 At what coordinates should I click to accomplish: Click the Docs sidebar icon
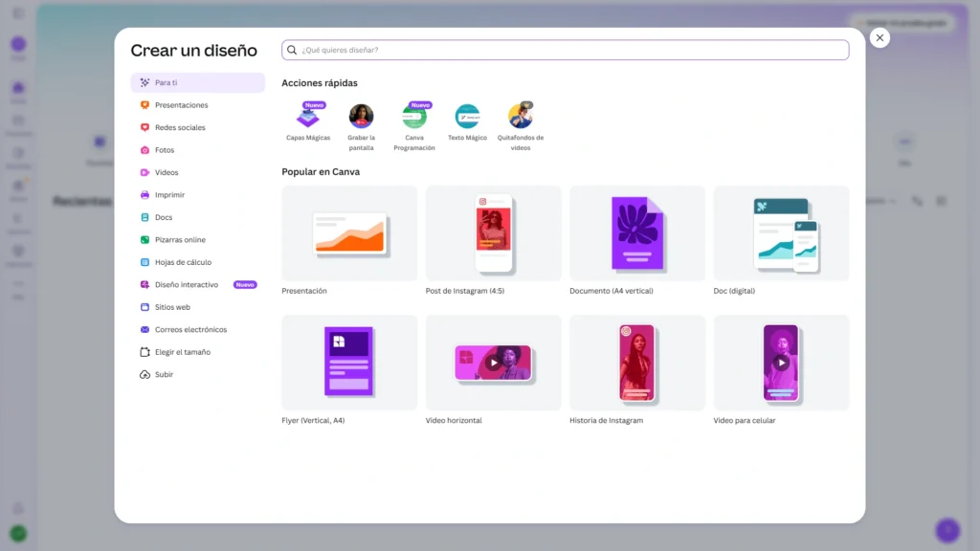coord(145,217)
